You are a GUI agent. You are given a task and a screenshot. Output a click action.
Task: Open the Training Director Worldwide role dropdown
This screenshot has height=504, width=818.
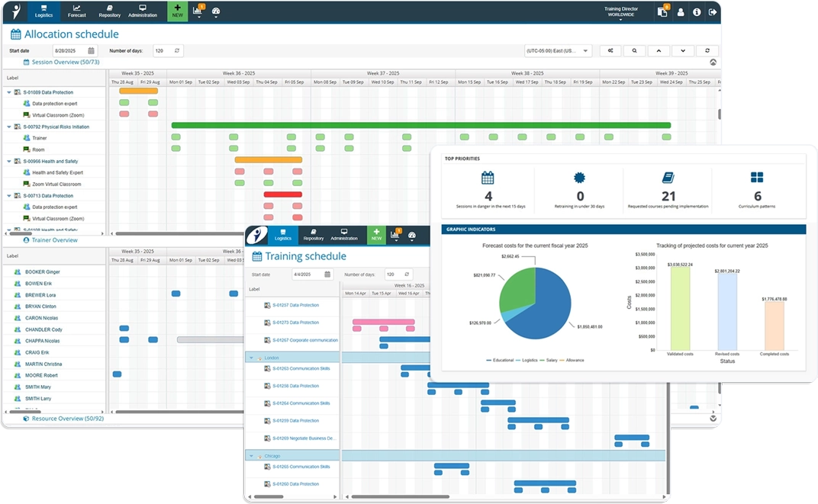tap(621, 12)
